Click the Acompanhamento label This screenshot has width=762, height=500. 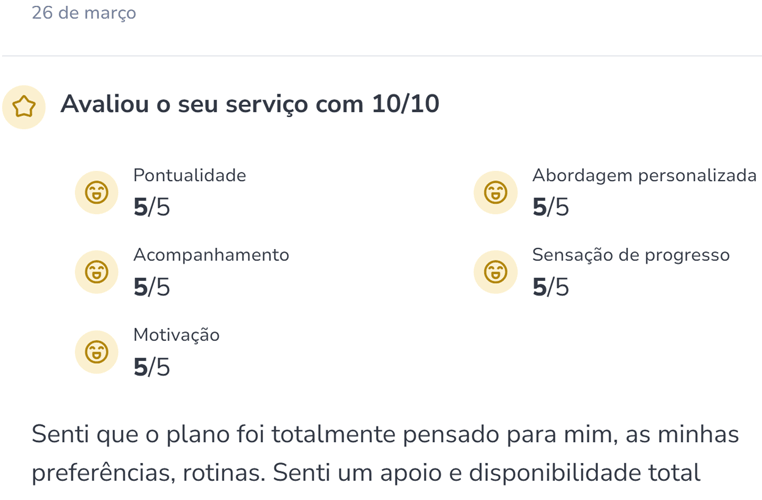[211, 255]
